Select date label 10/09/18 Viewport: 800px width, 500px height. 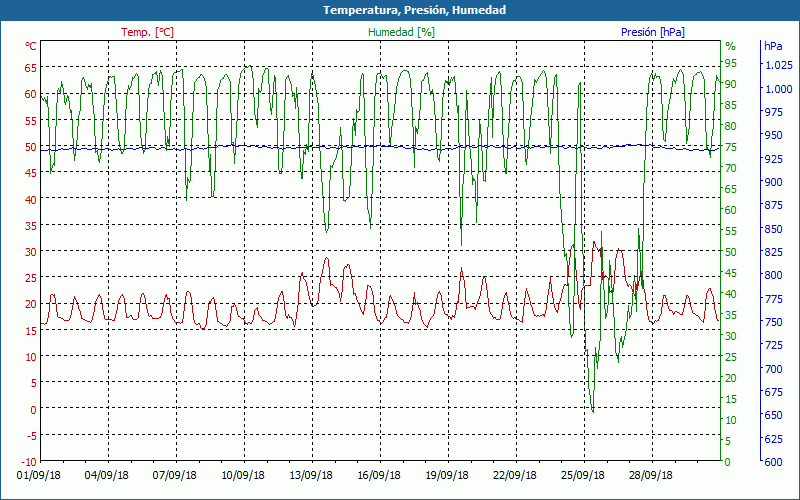pyautogui.click(x=242, y=476)
